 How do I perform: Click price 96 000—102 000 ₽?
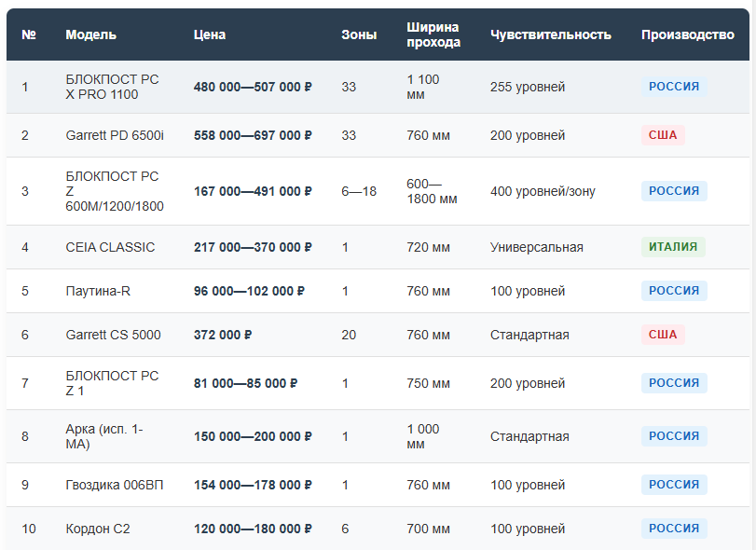click(249, 291)
